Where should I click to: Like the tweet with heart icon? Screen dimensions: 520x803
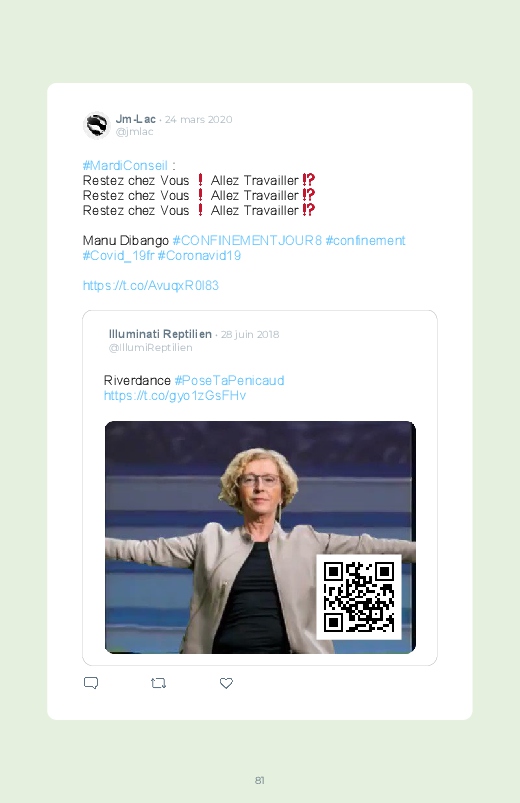click(226, 683)
